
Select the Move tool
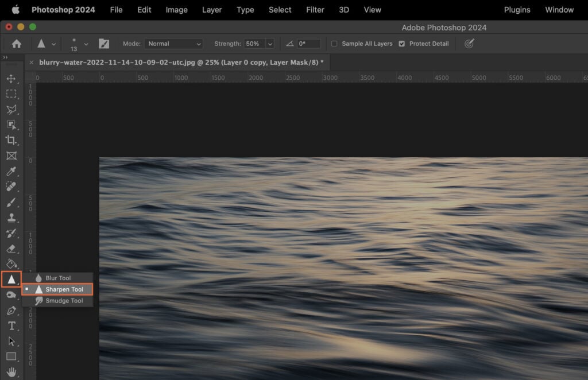point(11,79)
